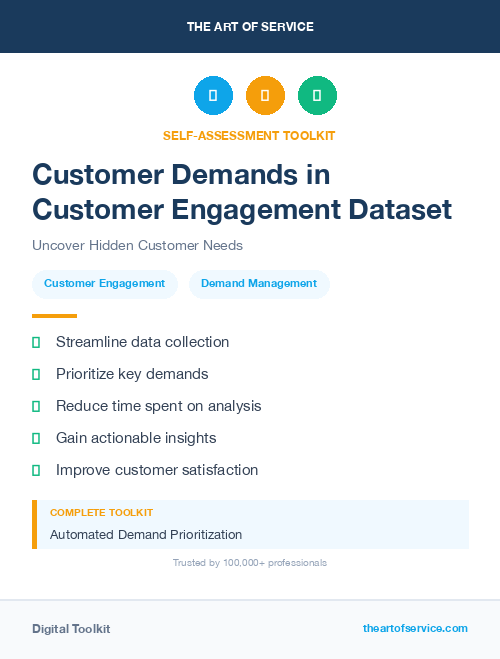The height and width of the screenshot is (659, 500).
Task: Click the green circle icon
Action: point(317,95)
